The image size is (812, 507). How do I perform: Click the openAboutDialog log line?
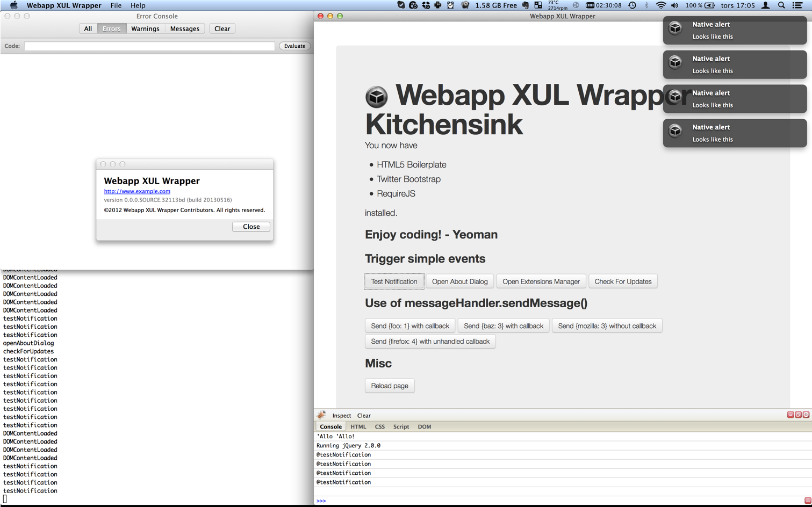click(x=28, y=343)
